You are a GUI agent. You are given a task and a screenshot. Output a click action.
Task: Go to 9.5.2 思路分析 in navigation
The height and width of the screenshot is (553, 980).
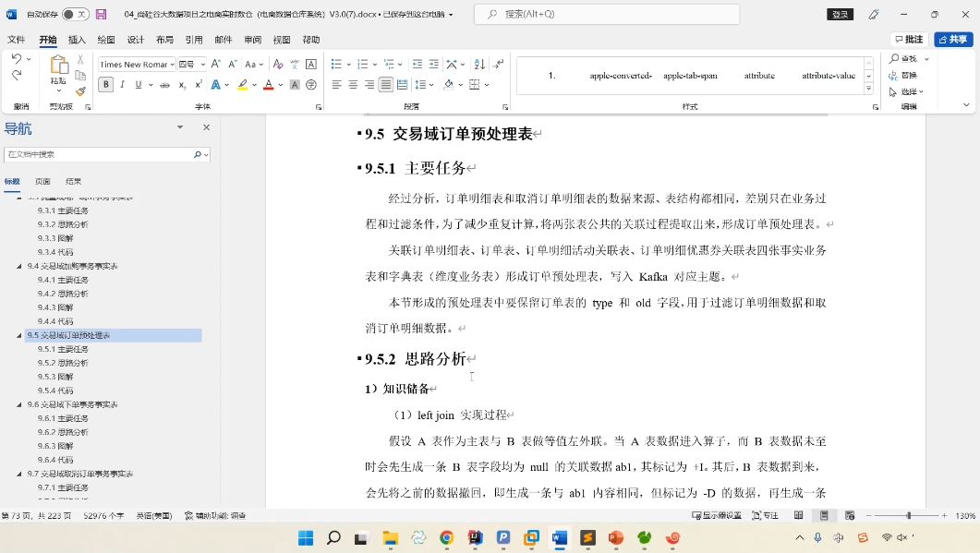63,363
